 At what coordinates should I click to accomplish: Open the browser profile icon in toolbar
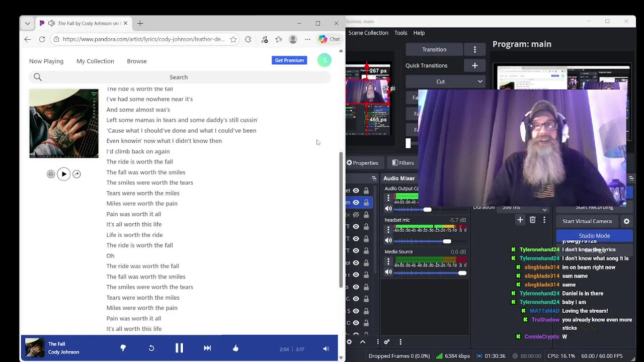click(x=293, y=39)
